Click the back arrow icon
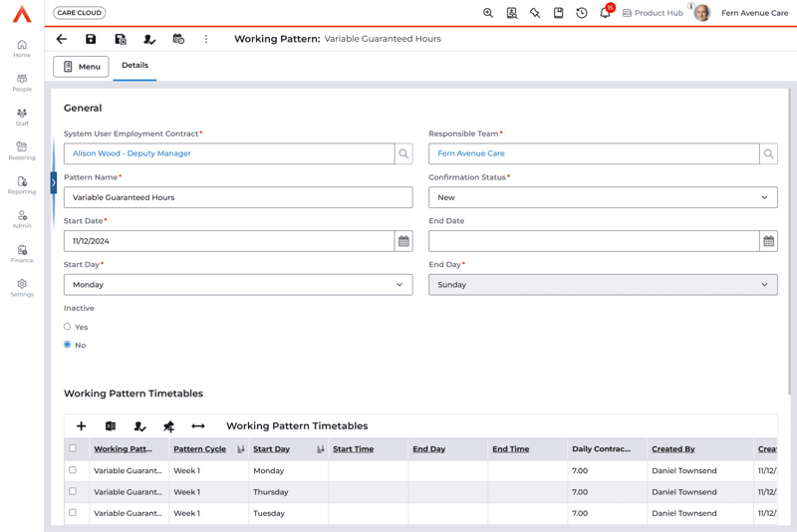This screenshot has width=797, height=532. tap(62, 39)
